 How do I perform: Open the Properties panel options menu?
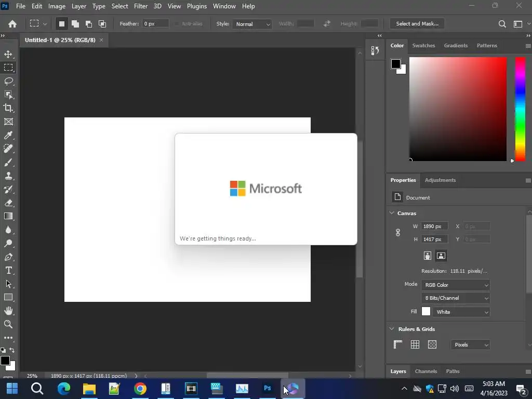[528, 180]
